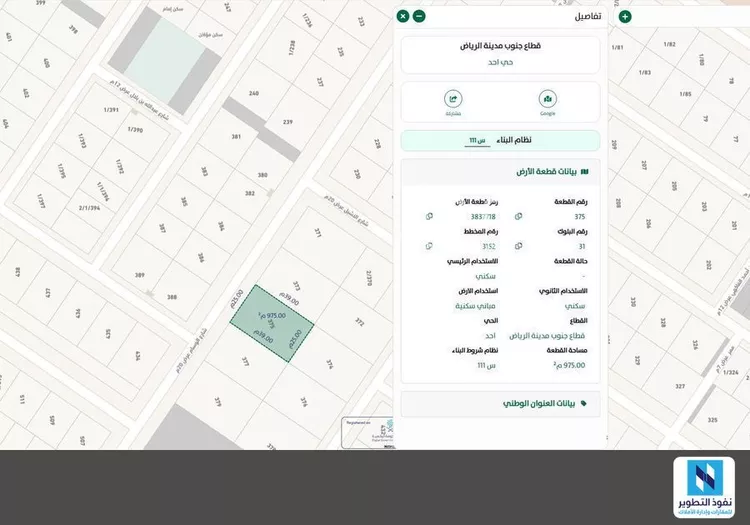Image resolution: width=750 pixels, height=525 pixels.
Task: Minimize the تفاصيل details panel
Action: click(x=419, y=16)
